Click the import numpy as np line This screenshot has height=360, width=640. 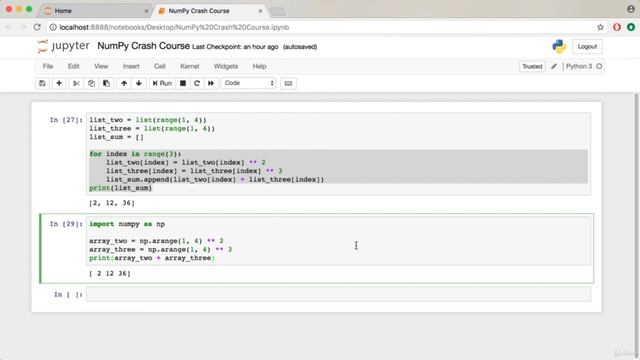click(127, 224)
